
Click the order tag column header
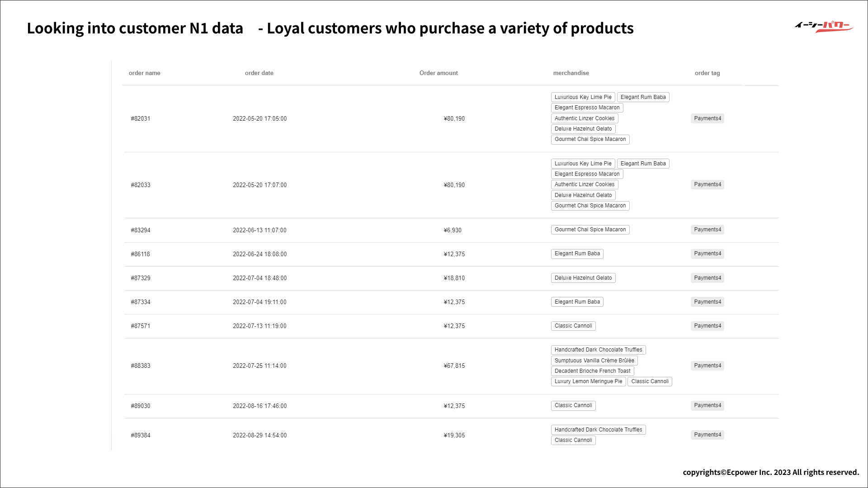point(707,73)
